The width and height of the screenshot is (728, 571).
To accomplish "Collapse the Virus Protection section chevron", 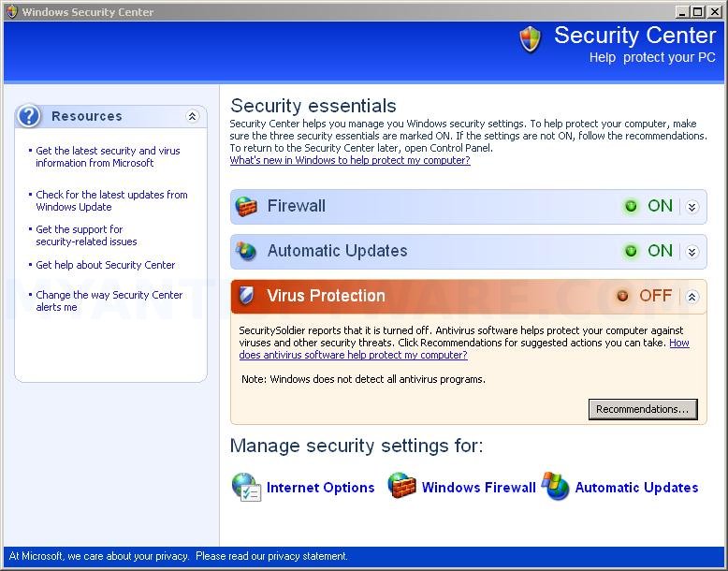I will [692, 297].
